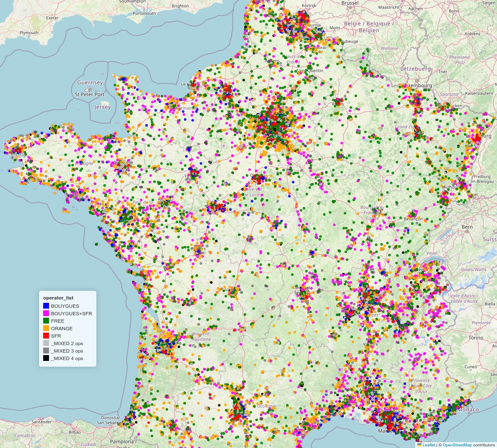Click the Plymouth city label
This screenshot has height=448, width=497.
pyautogui.click(x=29, y=33)
